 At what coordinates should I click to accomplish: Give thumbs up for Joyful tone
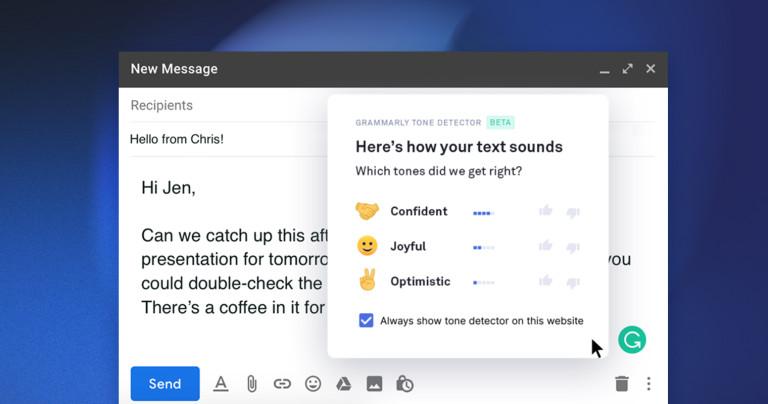pos(546,246)
